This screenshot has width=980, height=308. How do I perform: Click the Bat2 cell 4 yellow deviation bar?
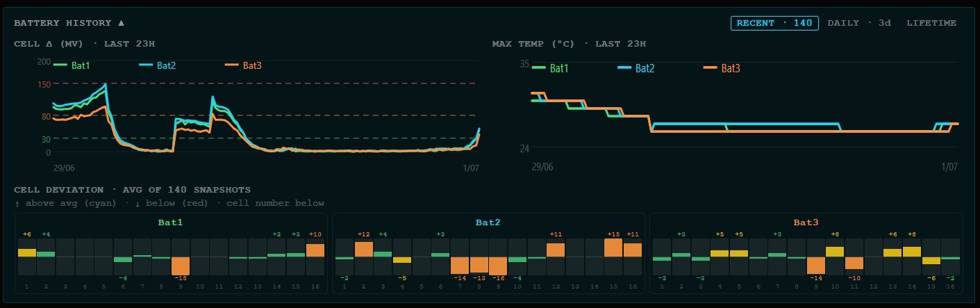[x=402, y=260]
